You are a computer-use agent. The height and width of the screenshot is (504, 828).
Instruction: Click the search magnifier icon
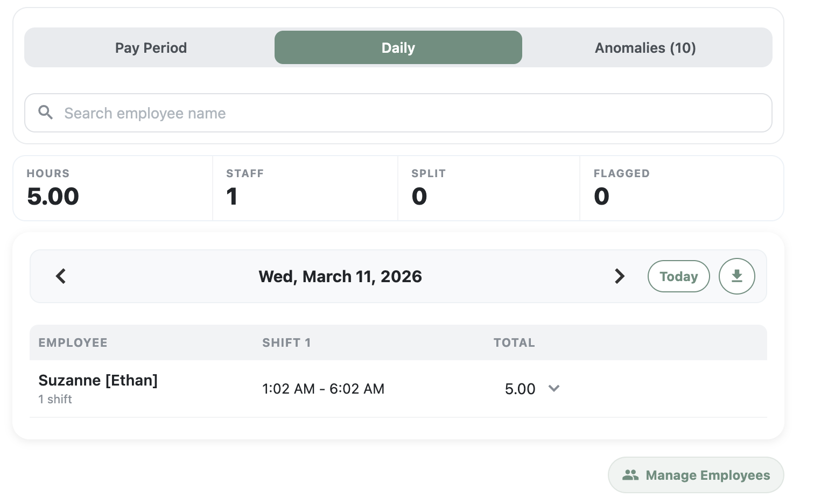click(46, 113)
